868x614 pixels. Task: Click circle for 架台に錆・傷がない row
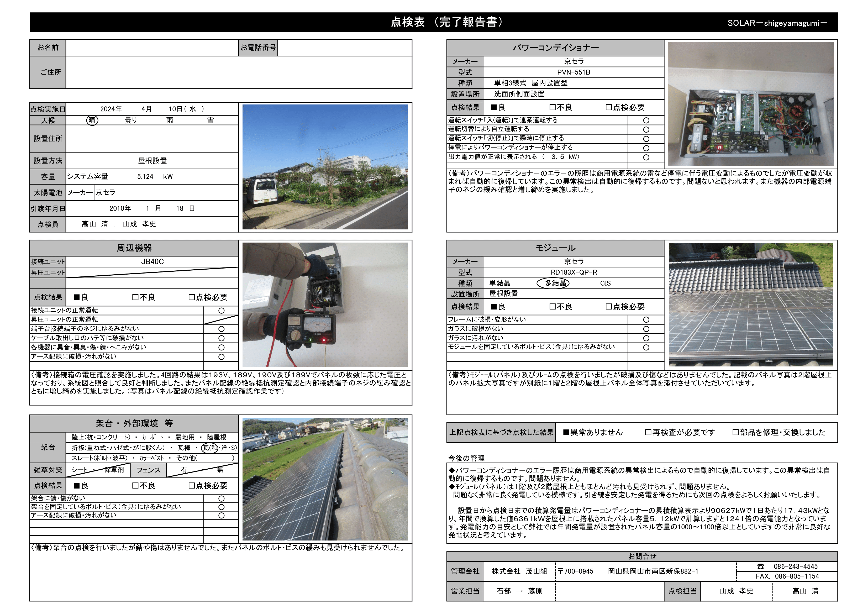pyautogui.click(x=222, y=498)
